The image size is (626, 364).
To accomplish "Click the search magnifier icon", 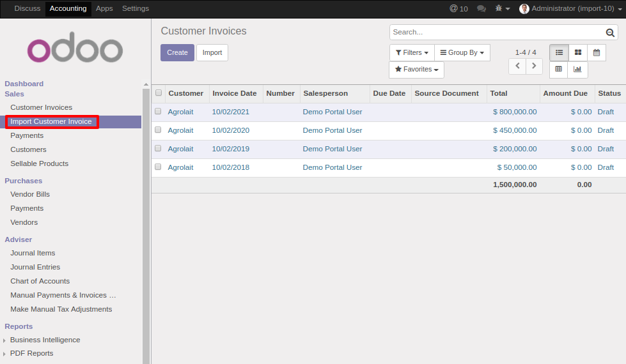I will pos(610,33).
